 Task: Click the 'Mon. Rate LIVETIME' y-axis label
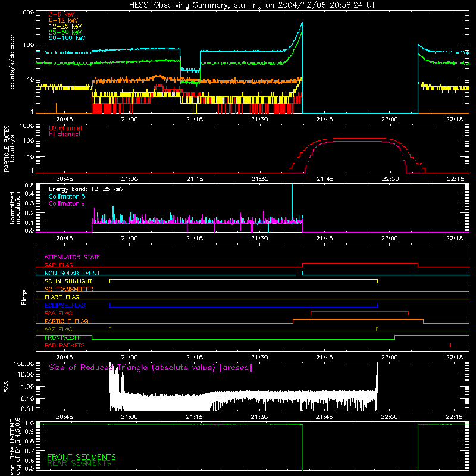(x=12, y=447)
